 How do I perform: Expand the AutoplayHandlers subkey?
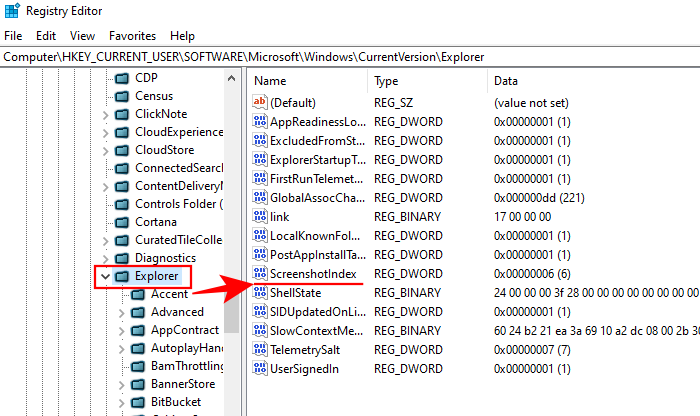click(x=121, y=349)
